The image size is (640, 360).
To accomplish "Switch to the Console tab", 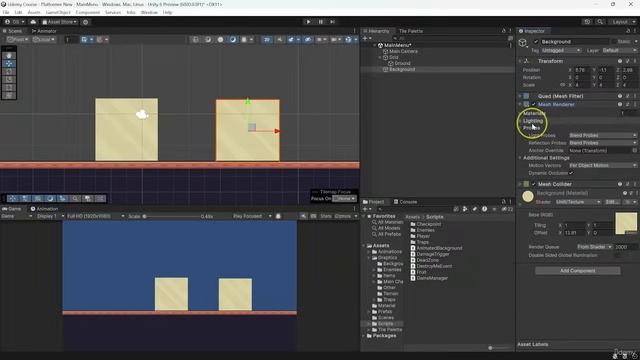I will (405, 202).
